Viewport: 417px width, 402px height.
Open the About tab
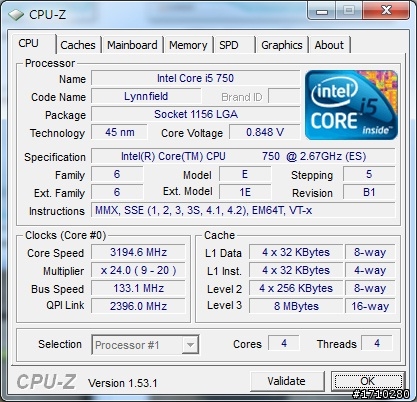(329, 45)
